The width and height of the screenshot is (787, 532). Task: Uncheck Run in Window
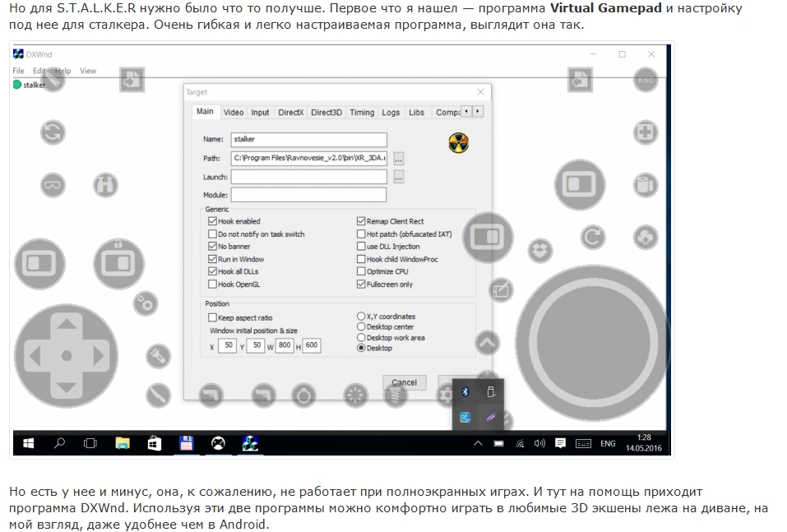click(212, 259)
